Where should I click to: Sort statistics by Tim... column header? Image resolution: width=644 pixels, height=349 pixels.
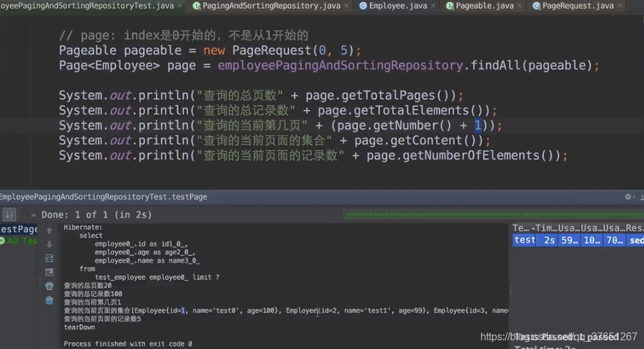point(546,228)
